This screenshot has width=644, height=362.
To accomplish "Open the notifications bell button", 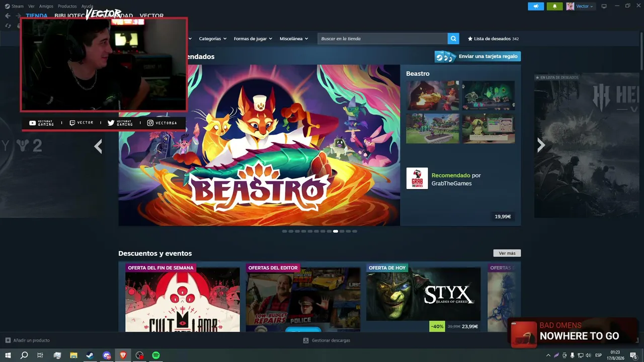I will point(554,7).
